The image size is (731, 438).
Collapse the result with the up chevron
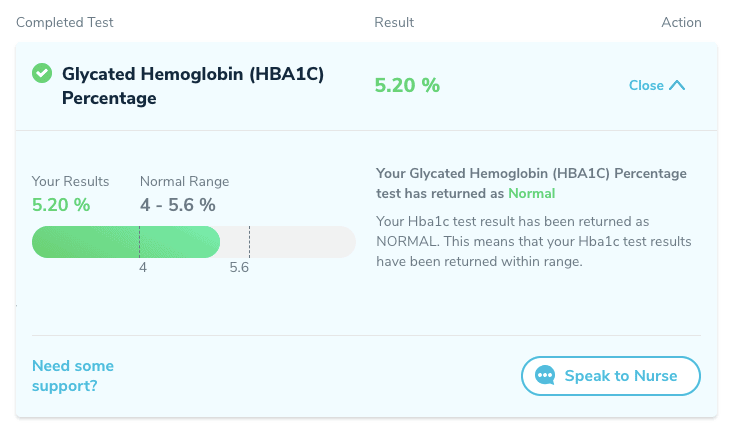[677, 85]
